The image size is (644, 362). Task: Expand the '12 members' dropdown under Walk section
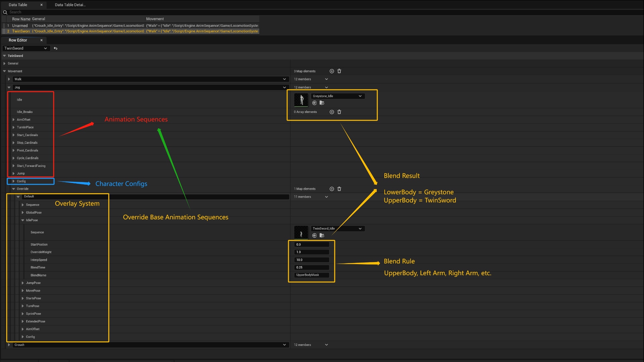coord(326,79)
